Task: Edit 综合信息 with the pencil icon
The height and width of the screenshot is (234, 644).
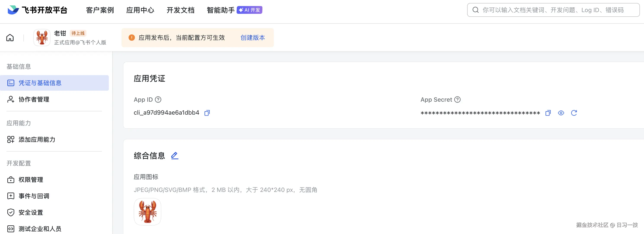Action: [x=175, y=155]
